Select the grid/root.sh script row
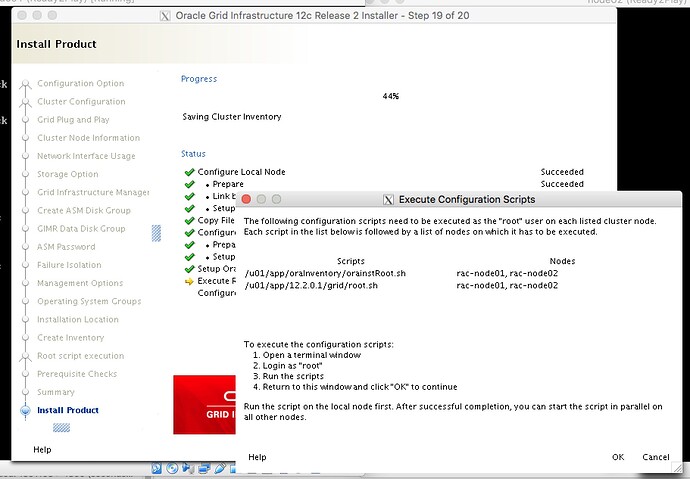This screenshot has height=479, width=690. [x=311, y=286]
